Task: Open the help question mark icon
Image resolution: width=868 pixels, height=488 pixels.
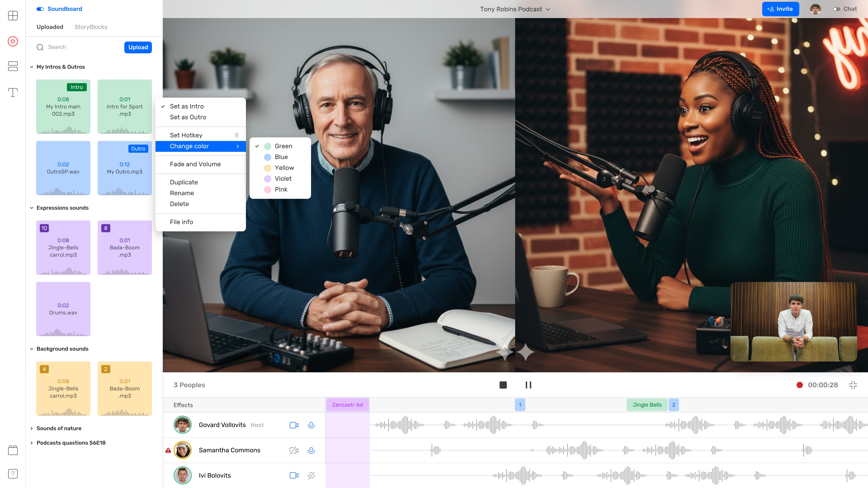Action: tap(13, 474)
